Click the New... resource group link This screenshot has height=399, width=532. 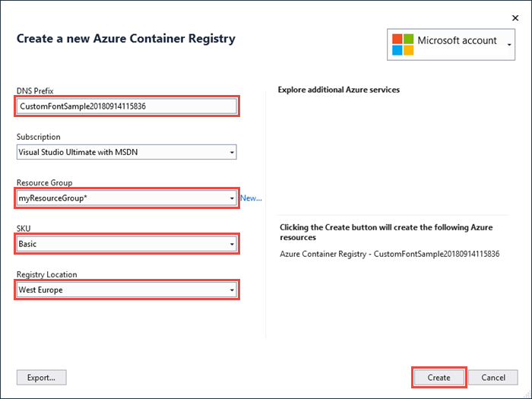click(251, 198)
